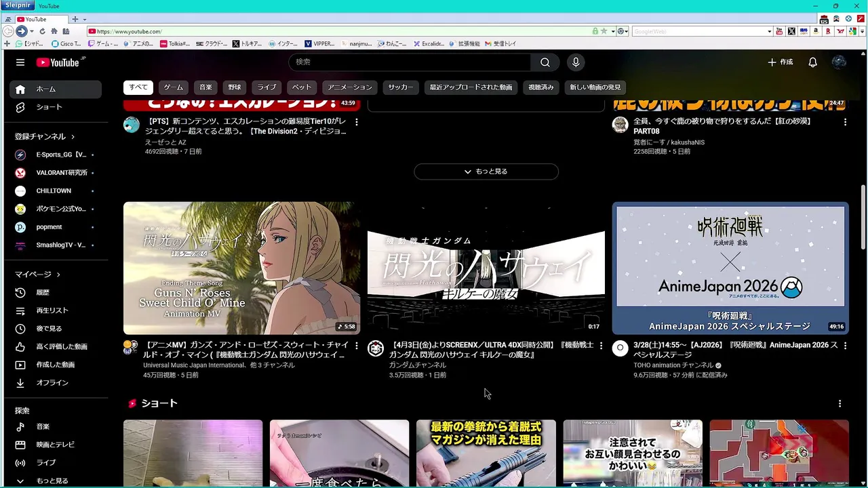Open options for 鹿の被り物 PART08 video
The image size is (868, 488).
click(x=845, y=122)
